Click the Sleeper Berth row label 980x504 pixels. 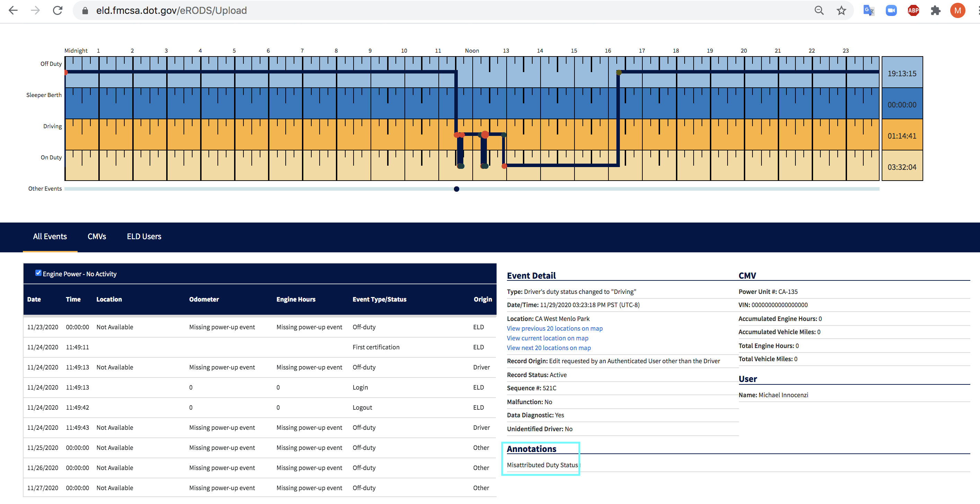[x=44, y=95]
